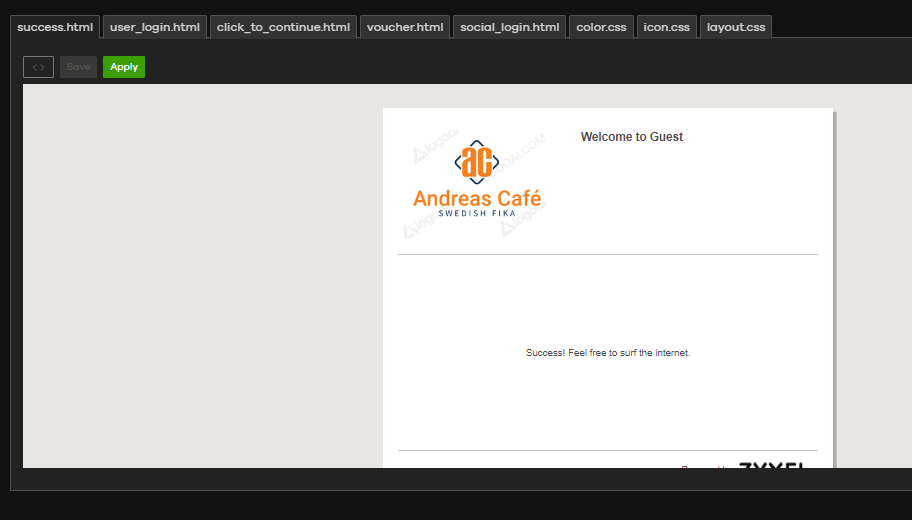Screen dimensions: 912x520
Task: Click the 'Andreas Café' brand name text
Action: (x=477, y=198)
